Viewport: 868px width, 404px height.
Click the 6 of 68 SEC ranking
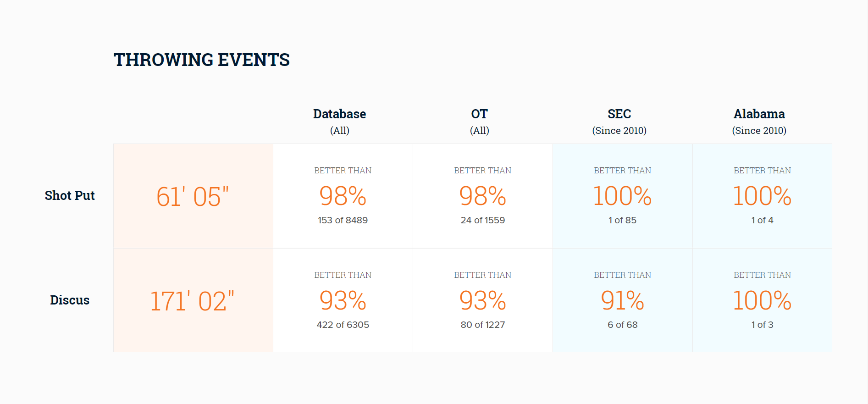pyautogui.click(x=623, y=325)
